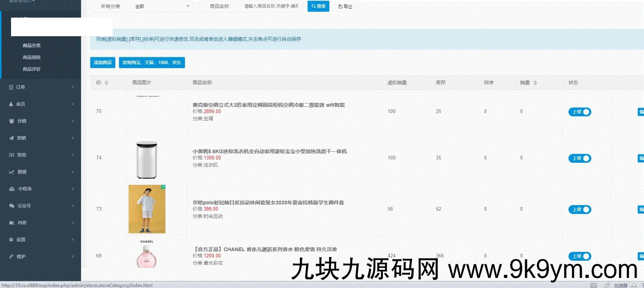The height and width of the screenshot is (288, 644).
Task: Expand the 分销 sidebar menu chevron
Action: click(x=73, y=121)
